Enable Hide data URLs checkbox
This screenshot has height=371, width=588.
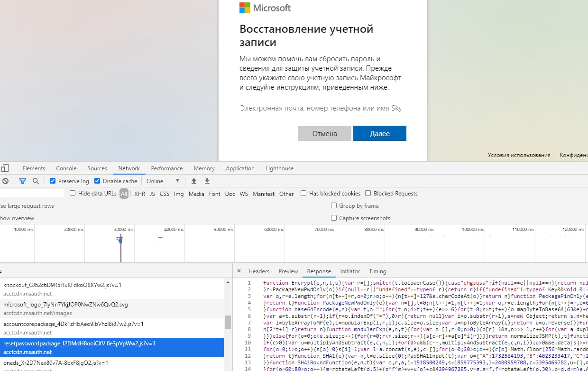click(x=73, y=193)
